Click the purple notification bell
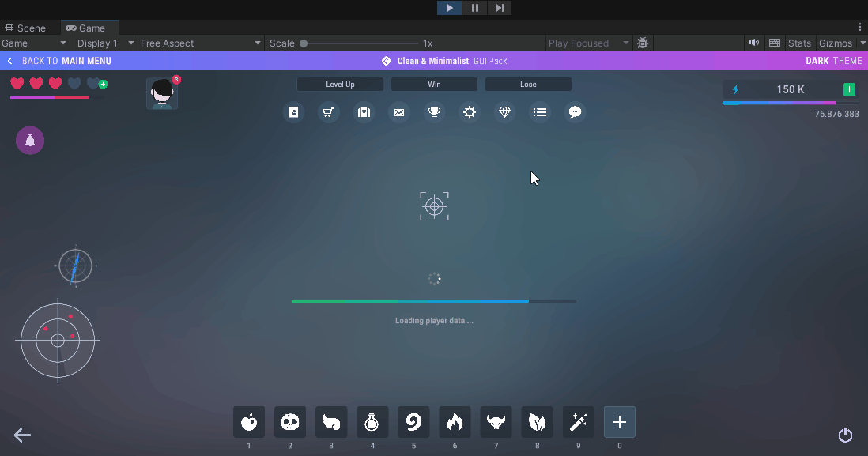 pos(30,141)
